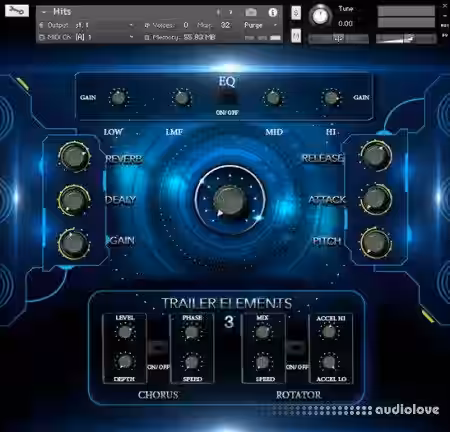Click the EQ LMF knob
This screenshot has height=432, width=450.
(x=181, y=98)
